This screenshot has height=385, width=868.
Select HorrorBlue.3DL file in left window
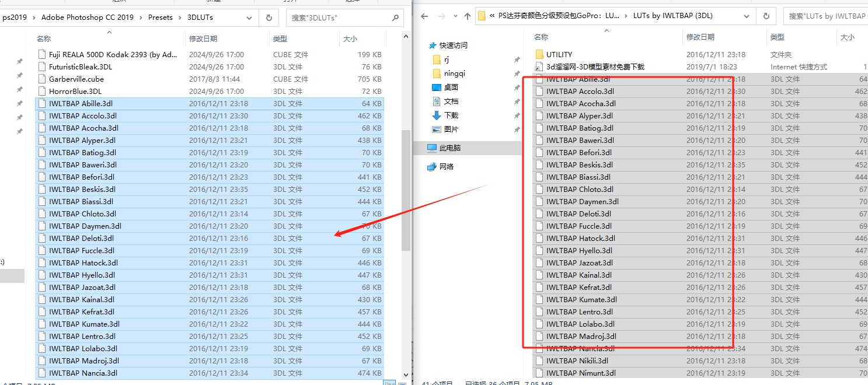(x=75, y=91)
